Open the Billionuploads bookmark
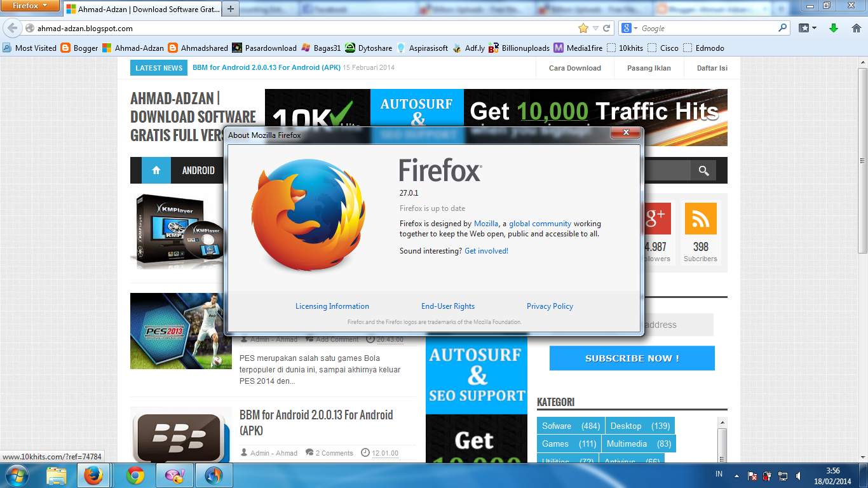This screenshot has height=488, width=868. point(519,48)
